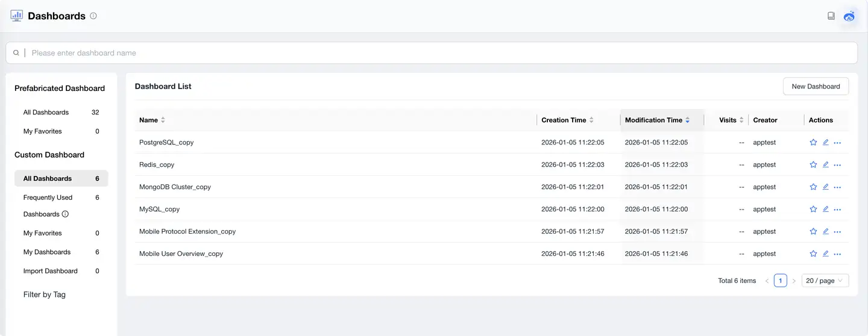This screenshot has height=336, width=868.
Task: Star the MySQL_copy dashboard
Action: (x=813, y=210)
